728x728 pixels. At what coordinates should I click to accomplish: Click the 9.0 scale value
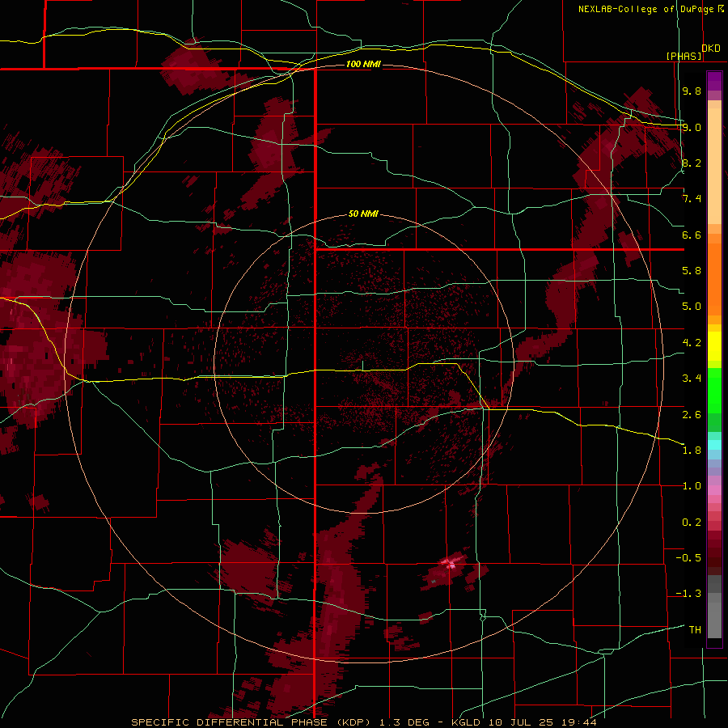pyautogui.click(x=692, y=127)
